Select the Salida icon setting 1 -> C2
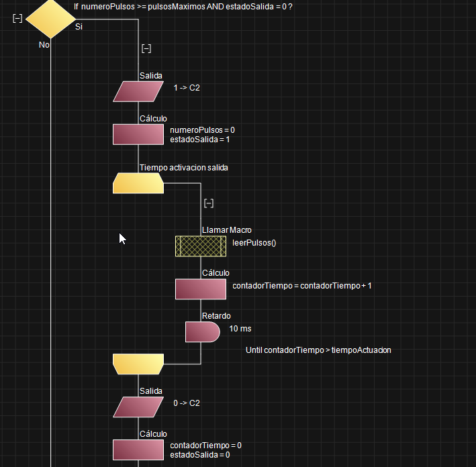The image size is (476, 467). click(x=138, y=91)
